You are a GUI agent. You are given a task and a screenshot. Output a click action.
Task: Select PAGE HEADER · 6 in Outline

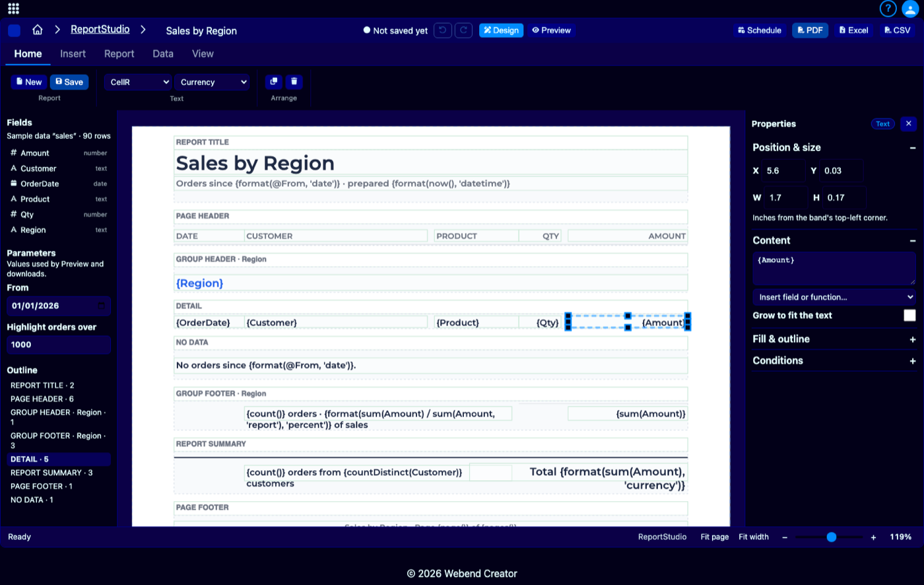pos(58,399)
